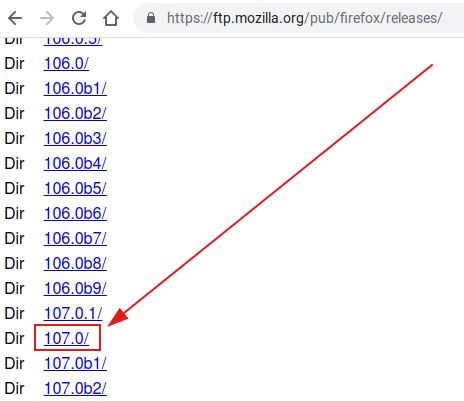464x401 pixels.
Task: Open the 106.0b4/ beta folder
Action: (75, 163)
